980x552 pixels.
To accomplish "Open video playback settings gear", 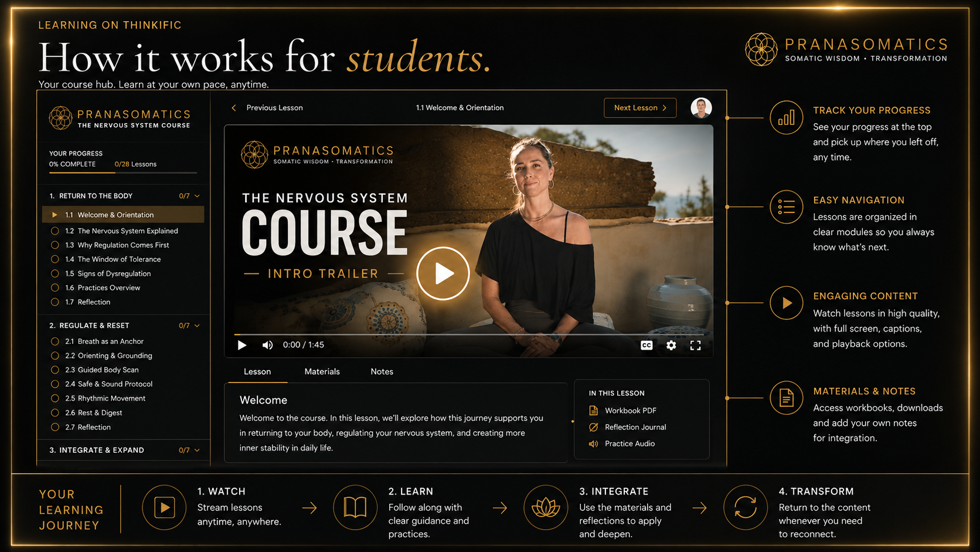I will tap(671, 346).
